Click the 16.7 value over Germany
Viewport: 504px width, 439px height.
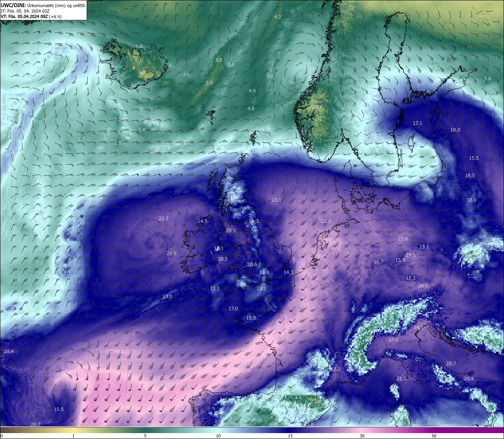(378, 262)
